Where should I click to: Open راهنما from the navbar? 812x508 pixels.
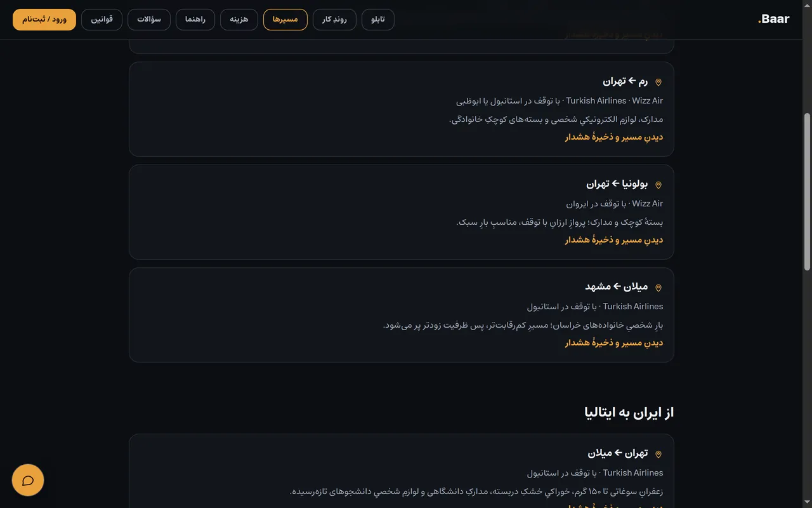(195, 20)
